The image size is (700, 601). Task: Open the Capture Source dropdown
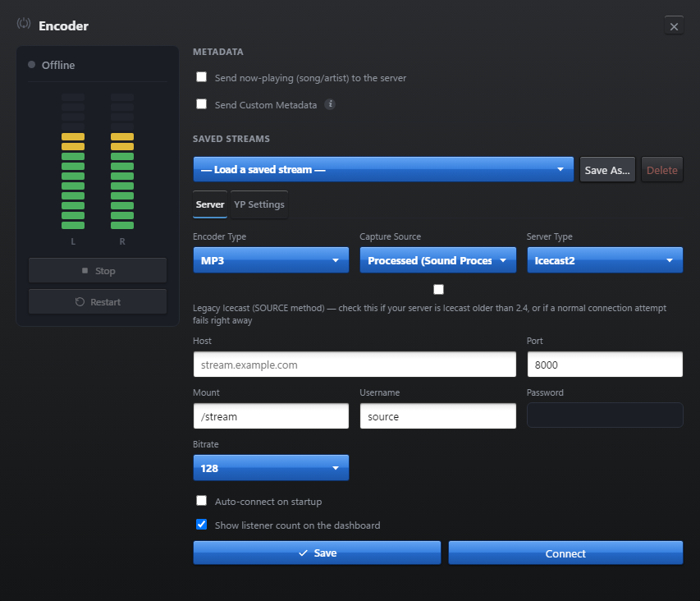tap(438, 260)
